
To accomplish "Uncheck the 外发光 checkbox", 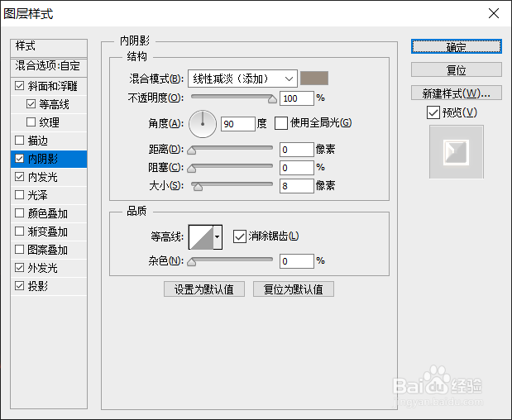I will pyautogui.click(x=19, y=268).
